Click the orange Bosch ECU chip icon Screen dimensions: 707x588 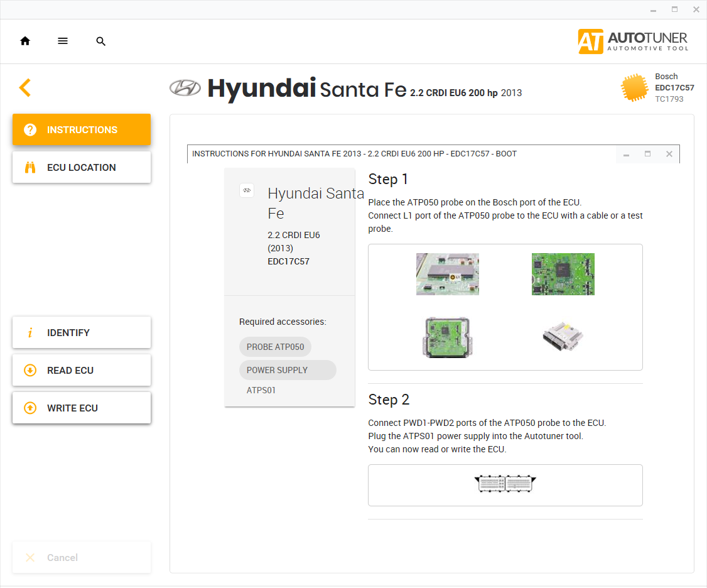point(634,88)
